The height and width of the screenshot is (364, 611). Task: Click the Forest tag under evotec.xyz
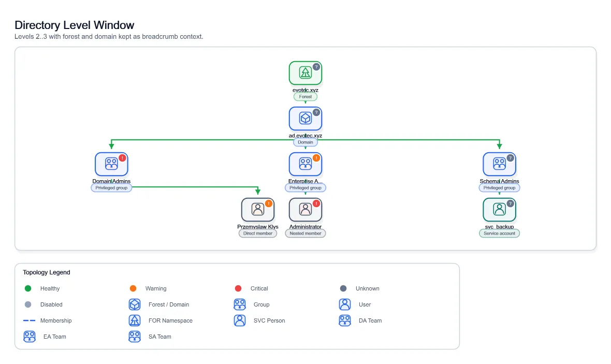305,97
